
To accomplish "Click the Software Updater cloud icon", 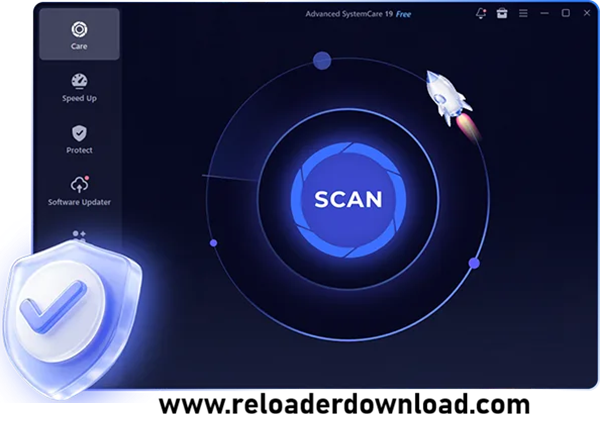I will coord(79,184).
